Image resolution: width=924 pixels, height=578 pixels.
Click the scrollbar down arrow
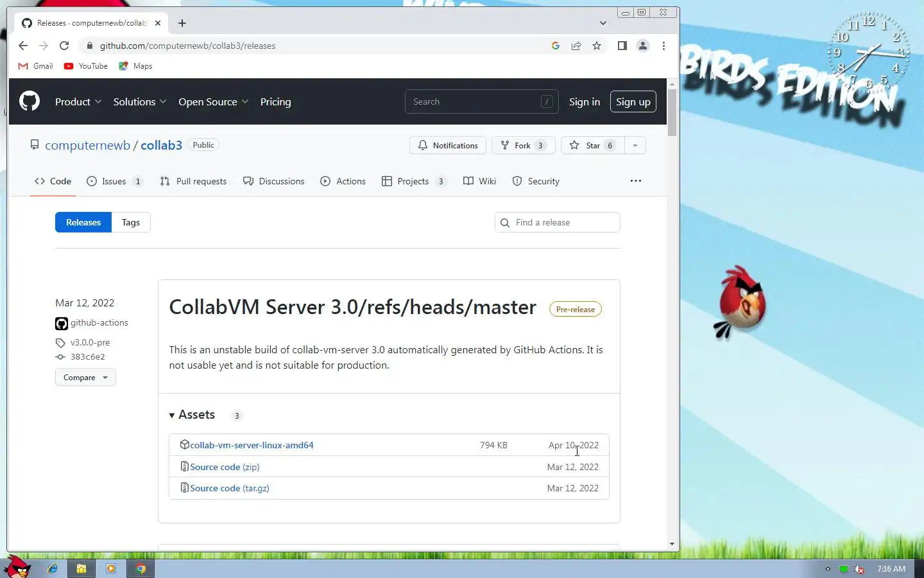coord(672,544)
